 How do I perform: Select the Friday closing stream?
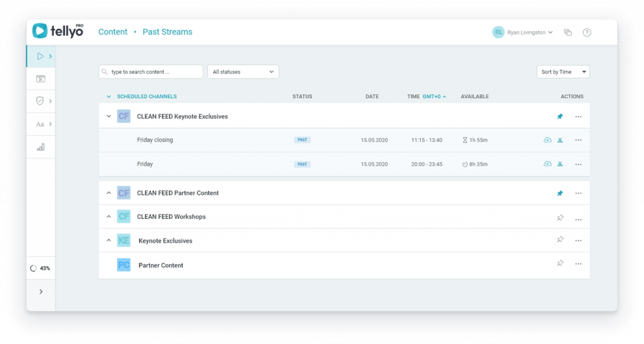coord(344,140)
